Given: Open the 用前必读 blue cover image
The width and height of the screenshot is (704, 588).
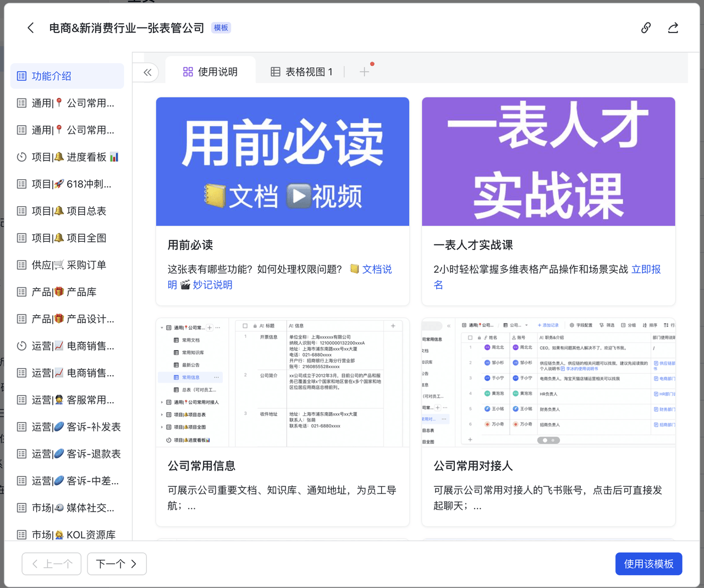Looking at the screenshot, I should click(282, 162).
